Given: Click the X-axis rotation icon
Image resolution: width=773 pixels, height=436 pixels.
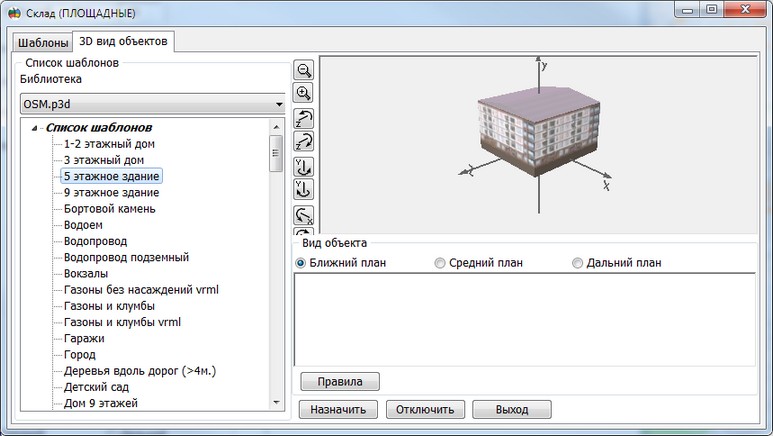Looking at the screenshot, I should 304,214.
